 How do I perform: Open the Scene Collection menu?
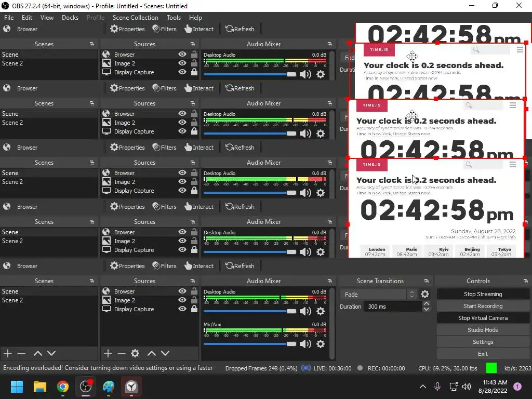(136, 18)
